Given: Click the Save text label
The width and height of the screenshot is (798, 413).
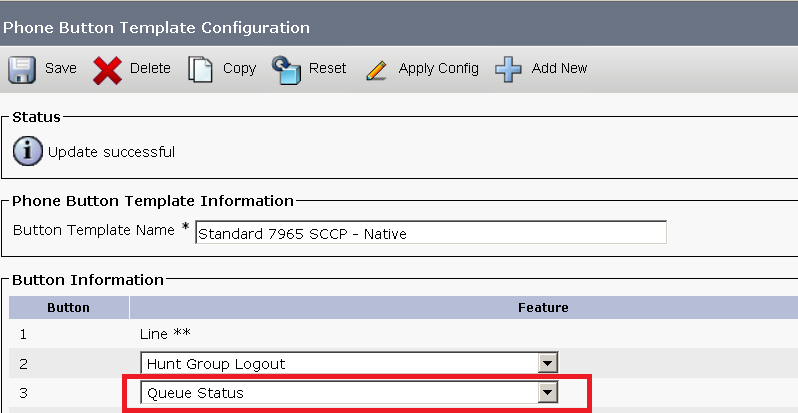Looking at the screenshot, I should tap(61, 68).
